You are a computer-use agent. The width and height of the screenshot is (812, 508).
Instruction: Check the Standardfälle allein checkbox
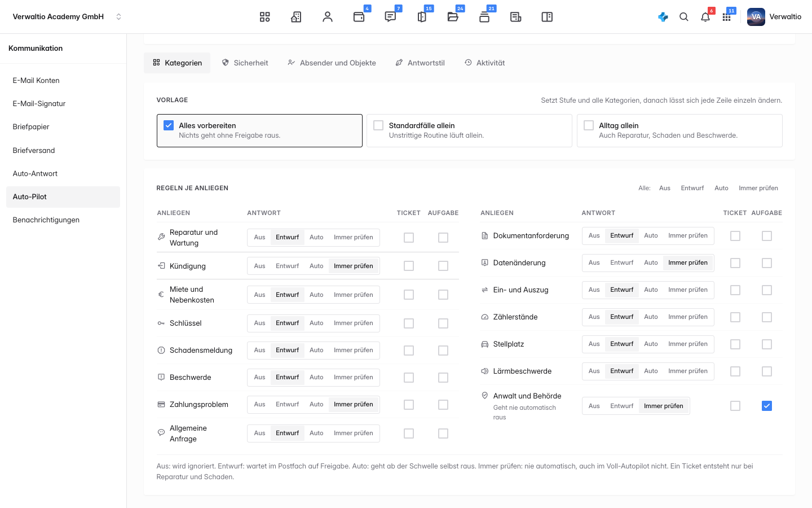pyautogui.click(x=378, y=125)
